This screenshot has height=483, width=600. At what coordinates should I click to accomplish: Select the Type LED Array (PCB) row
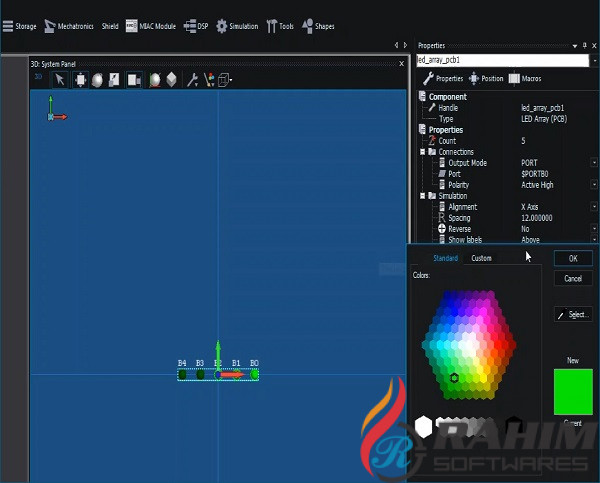[507, 119]
